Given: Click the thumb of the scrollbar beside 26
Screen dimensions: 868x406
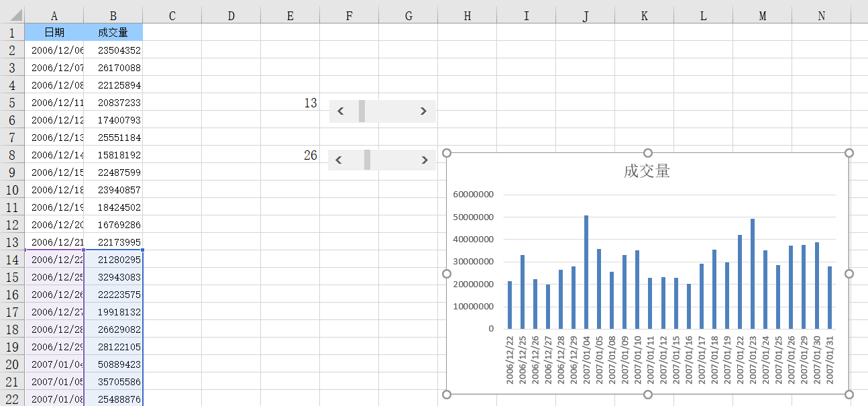Looking at the screenshot, I should coord(367,160).
